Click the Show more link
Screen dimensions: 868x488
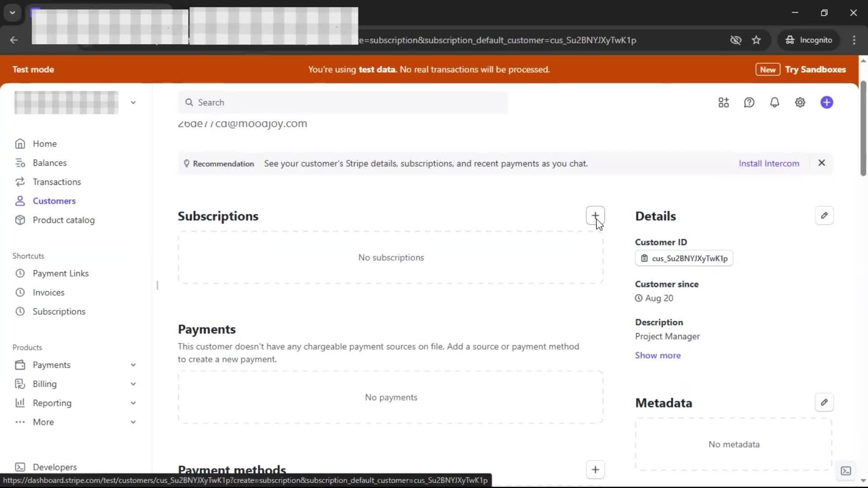pos(657,355)
